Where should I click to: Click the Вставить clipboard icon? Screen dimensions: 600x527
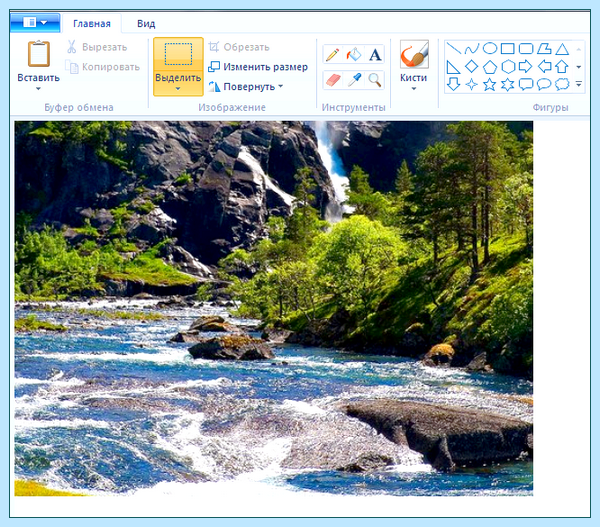click(39, 54)
